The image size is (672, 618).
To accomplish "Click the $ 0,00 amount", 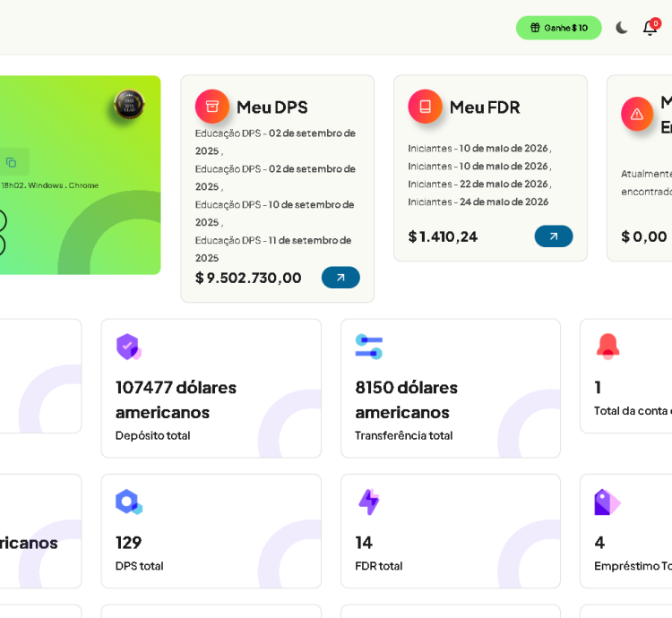I will [x=644, y=236].
